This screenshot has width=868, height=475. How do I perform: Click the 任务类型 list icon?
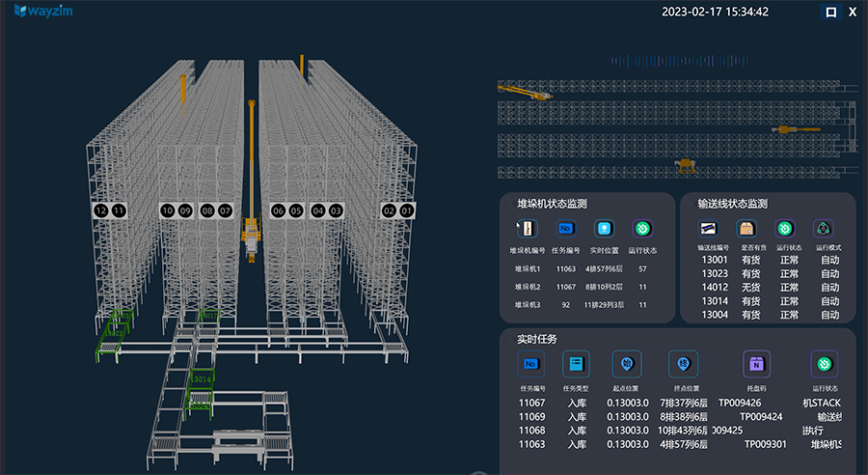click(x=577, y=364)
